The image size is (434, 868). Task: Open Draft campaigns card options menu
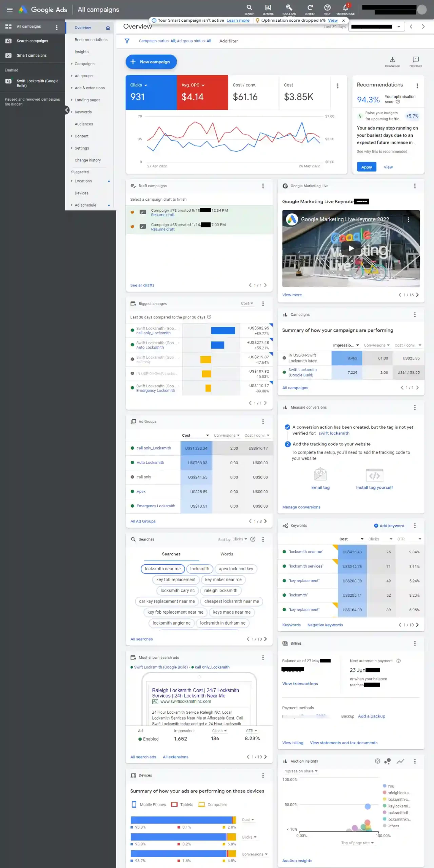[263, 186]
